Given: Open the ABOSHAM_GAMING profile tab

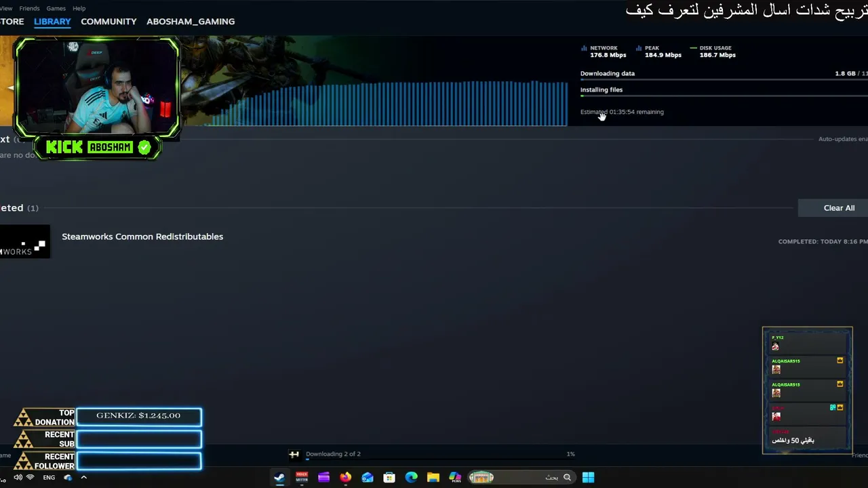Looking at the screenshot, I should coord(191,22).
